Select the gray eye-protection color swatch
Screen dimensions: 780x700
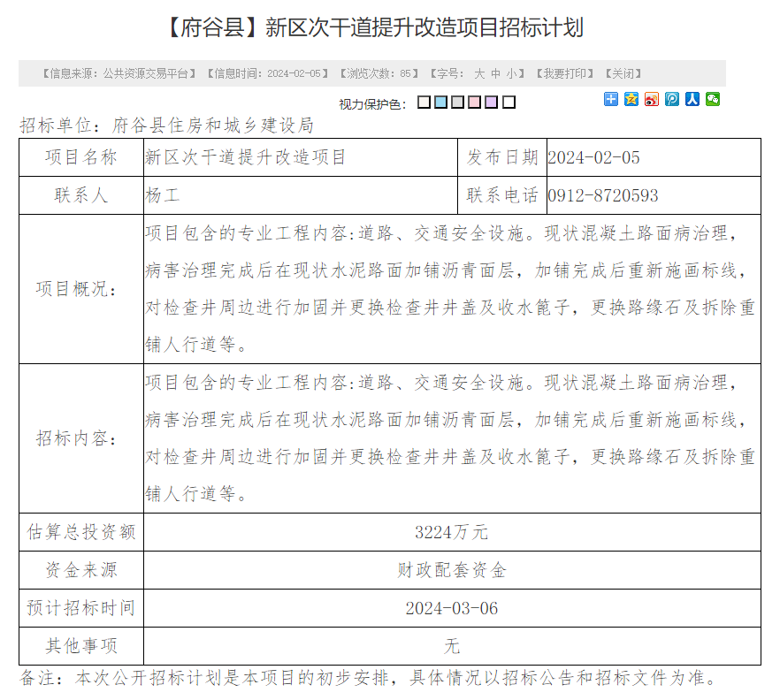[x=458, y=103]
